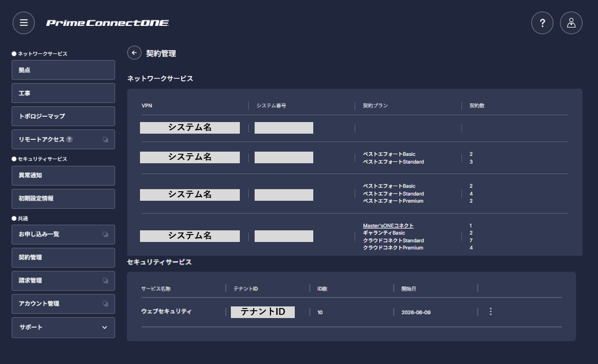Click the help question mark icon
This screenshot has width=598, height=364.
(x=543, y=23)
